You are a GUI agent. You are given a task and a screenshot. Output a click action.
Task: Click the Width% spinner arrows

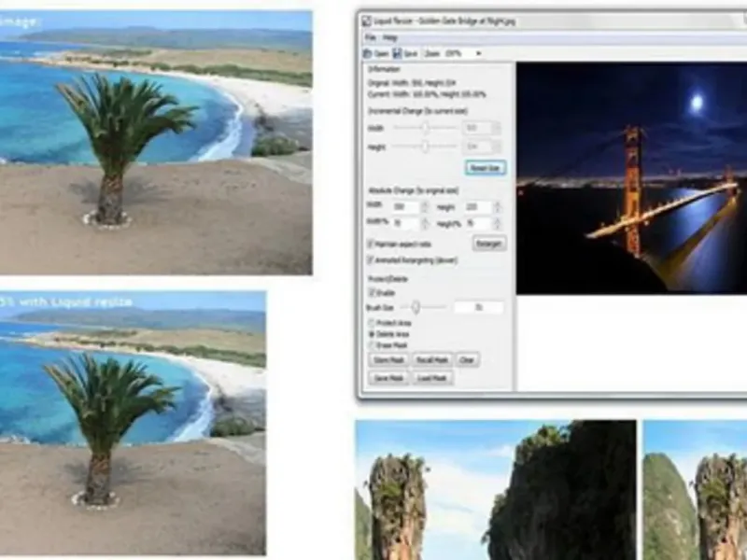tap(425, 223)
